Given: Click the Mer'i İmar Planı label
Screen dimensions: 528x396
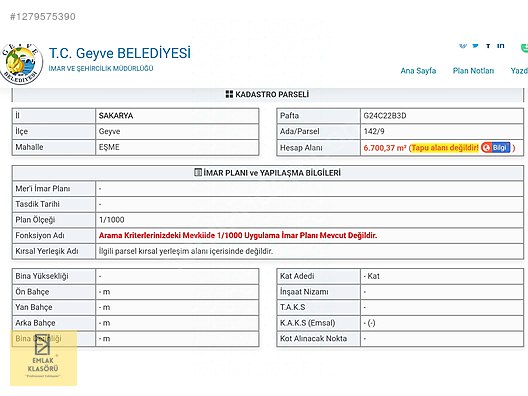Looking at the screenshot, I should point(43,189).
